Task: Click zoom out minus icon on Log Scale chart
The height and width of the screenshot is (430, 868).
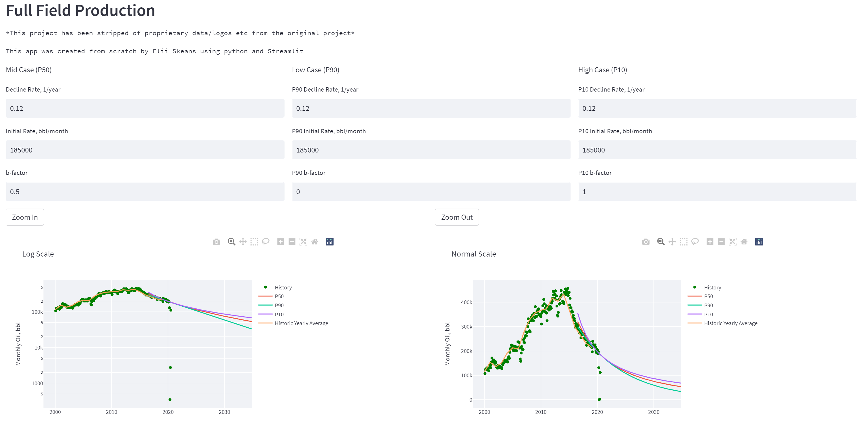Action: (292, 242)
